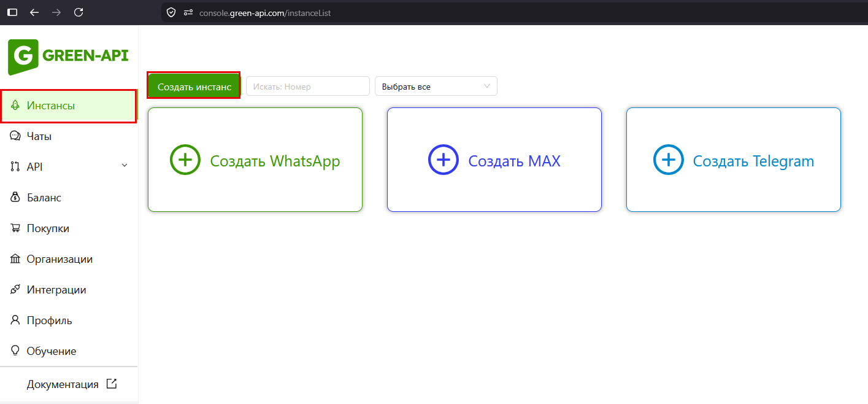868x404 pixels.
Task: Open the Инстансы menu item
Action: 69,106
